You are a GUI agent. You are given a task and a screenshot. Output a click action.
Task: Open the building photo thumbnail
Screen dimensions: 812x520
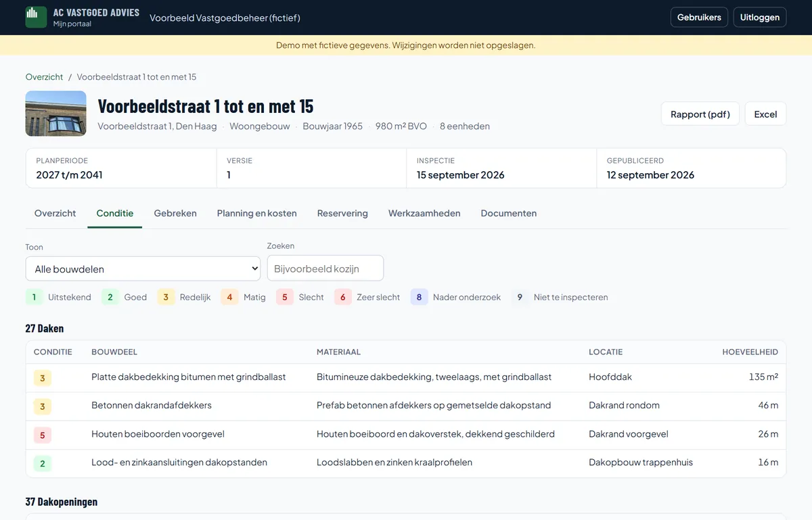55,114
